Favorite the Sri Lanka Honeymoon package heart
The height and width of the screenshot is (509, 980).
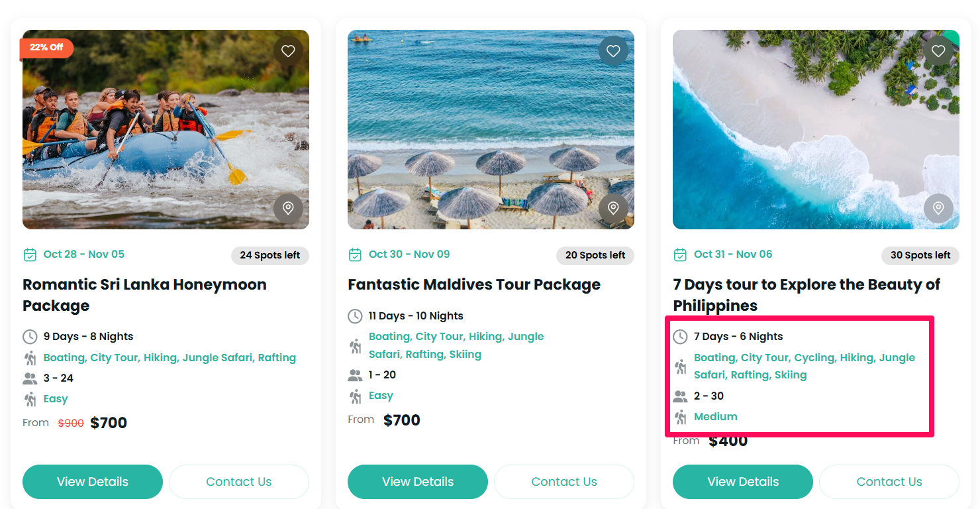coord(288,51)
